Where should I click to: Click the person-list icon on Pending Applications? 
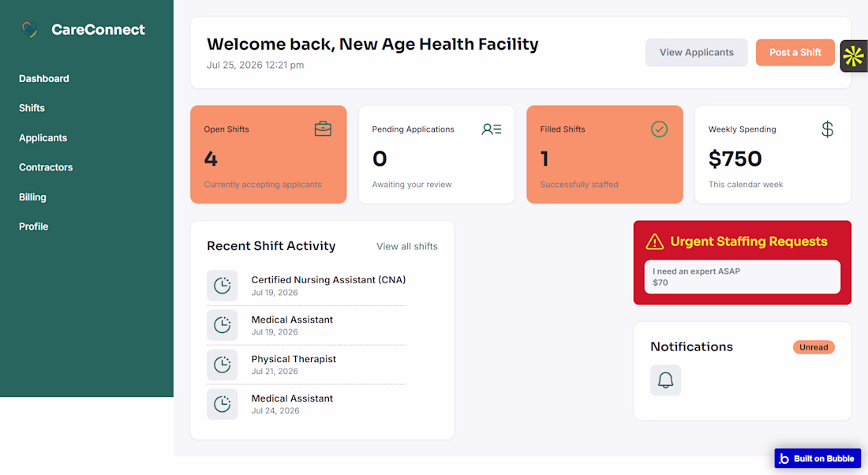click(x=492, y=129)
